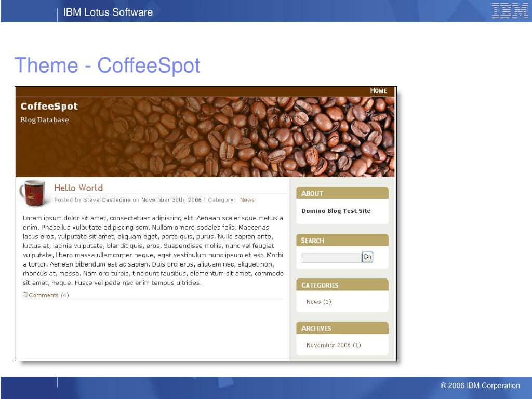Screen dimensions: 532x399
Task: Click author name Steve Castledine
Action: [x=107, y=200]
